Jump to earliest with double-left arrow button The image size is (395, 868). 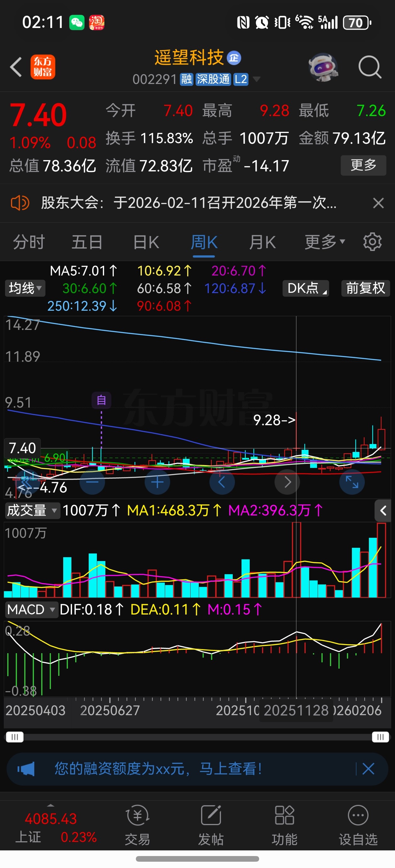[27, 482]
